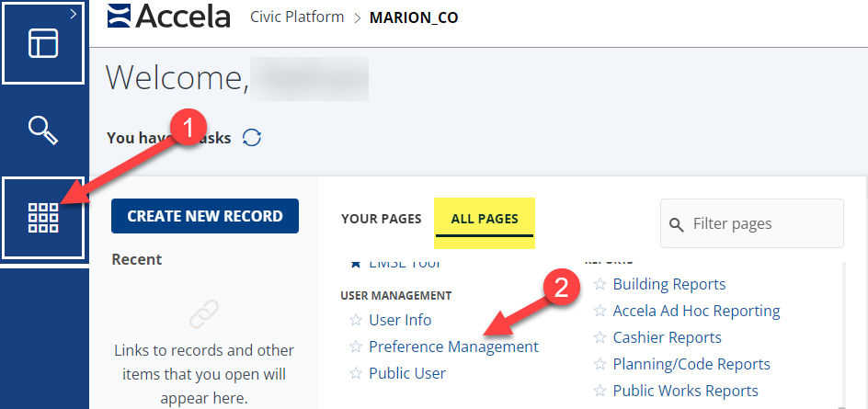Open the Cashier Reports link
868x409 pixels.
[667, 337]
